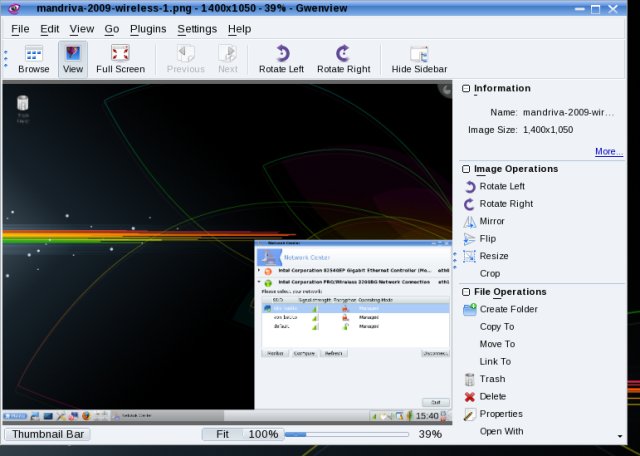
Task: Click Create Folder in File Operations
Action: (500, 309)
